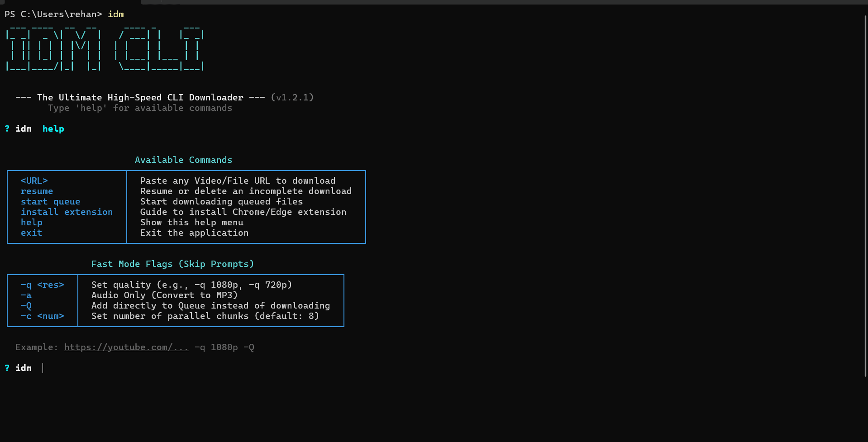Select the '<URL>' command text
Viewport: 868px width, 442px height.
click(x=34, y=181)
